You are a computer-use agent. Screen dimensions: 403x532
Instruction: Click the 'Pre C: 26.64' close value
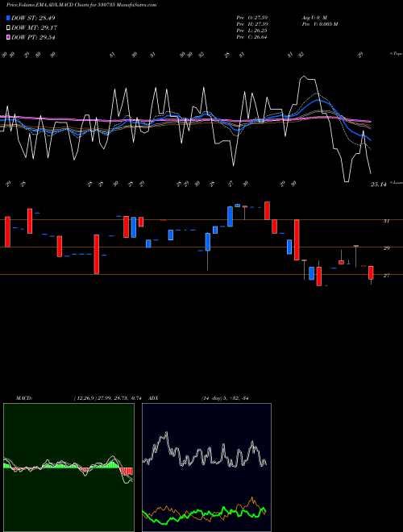click(x=251, y=37)
